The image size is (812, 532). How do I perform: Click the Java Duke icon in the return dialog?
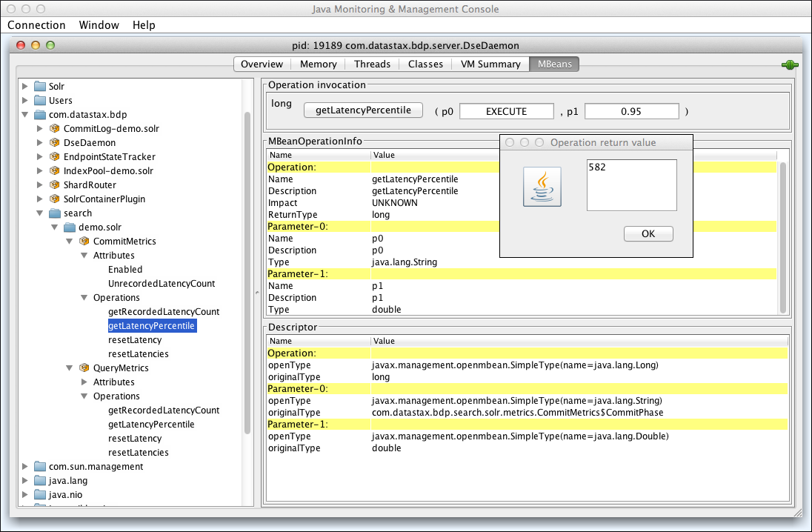point(542,186)
